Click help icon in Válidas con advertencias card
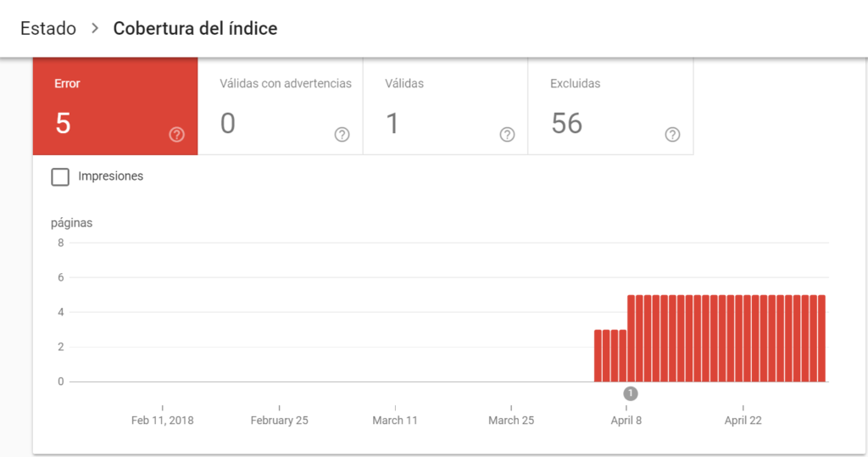 tap(342, 134)
